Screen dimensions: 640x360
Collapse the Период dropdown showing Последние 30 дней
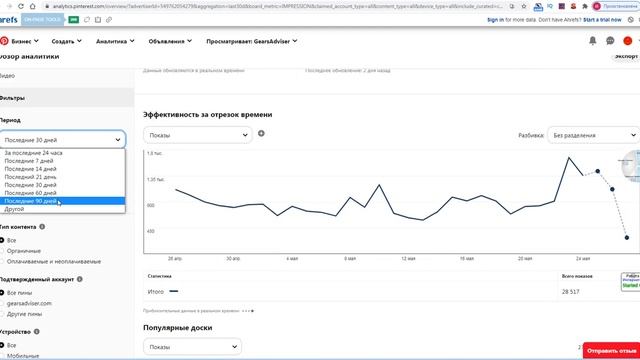(x=62, y=140)
